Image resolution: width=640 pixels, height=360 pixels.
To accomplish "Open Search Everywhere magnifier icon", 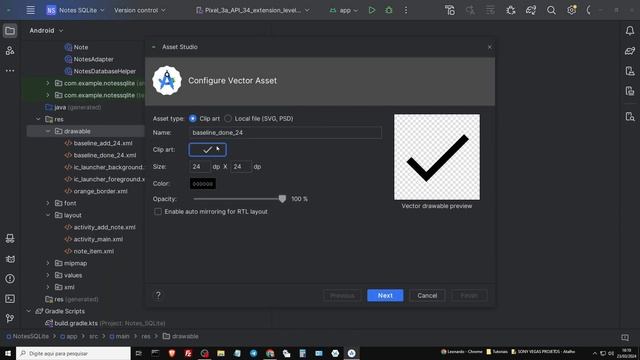I will 551,10.
